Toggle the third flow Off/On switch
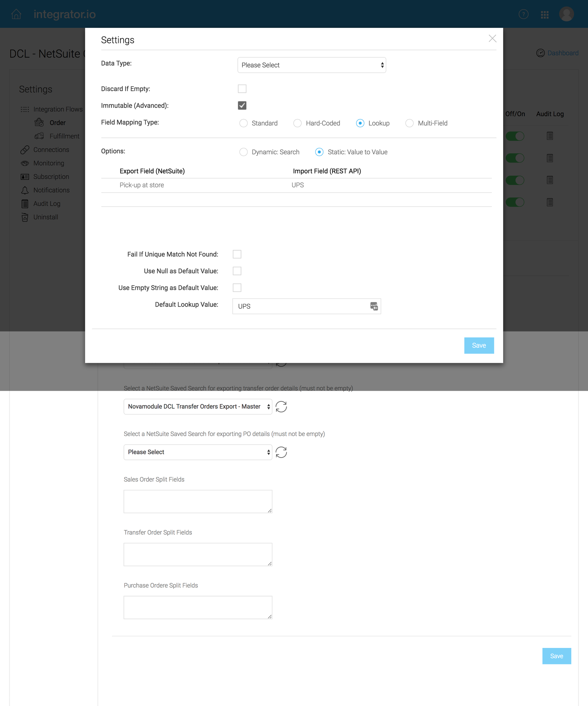 [515, 180]
